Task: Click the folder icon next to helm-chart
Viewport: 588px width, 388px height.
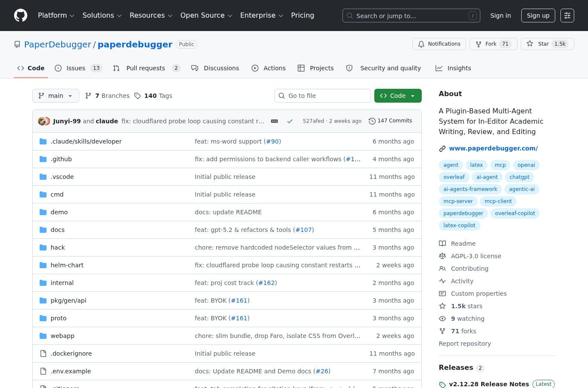Action: click(43, 265)
